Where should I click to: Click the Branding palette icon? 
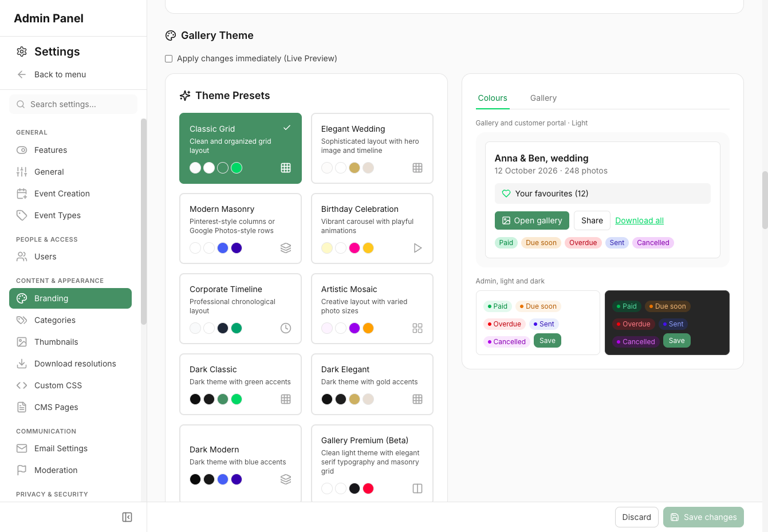point(22,298)
